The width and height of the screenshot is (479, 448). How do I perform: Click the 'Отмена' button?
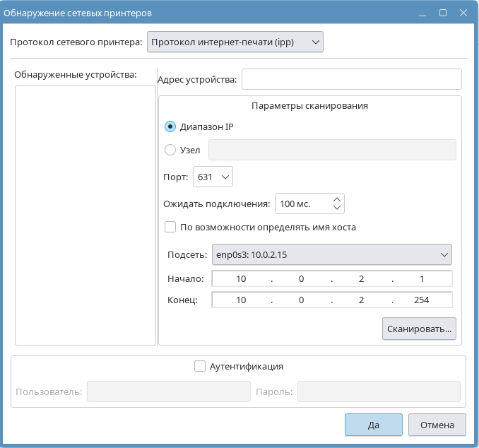[x=437, y=425]
